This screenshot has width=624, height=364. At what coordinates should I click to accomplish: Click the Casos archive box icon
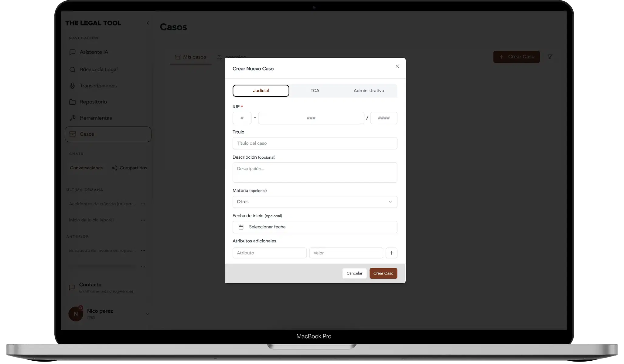click(x=72, y=134)
